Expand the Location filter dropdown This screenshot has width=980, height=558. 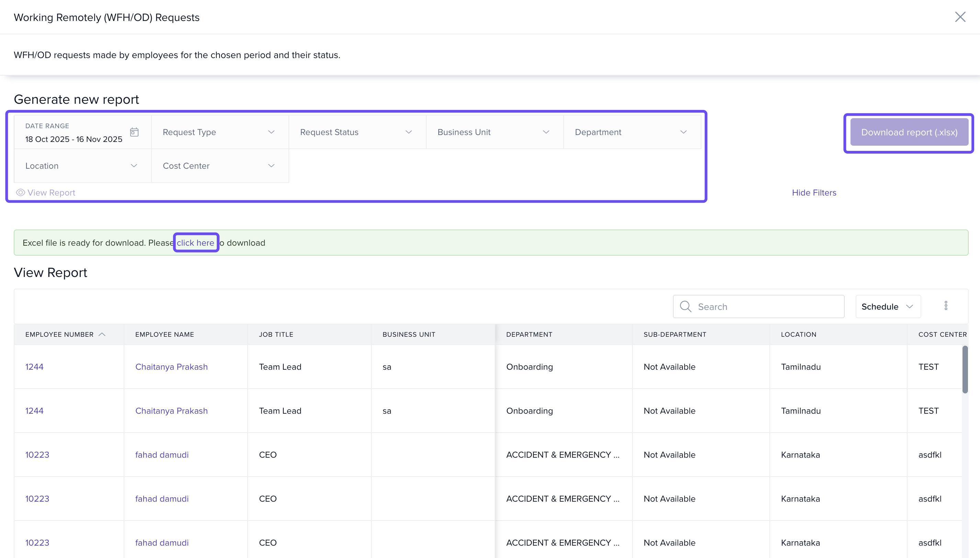tap(82, 166)
